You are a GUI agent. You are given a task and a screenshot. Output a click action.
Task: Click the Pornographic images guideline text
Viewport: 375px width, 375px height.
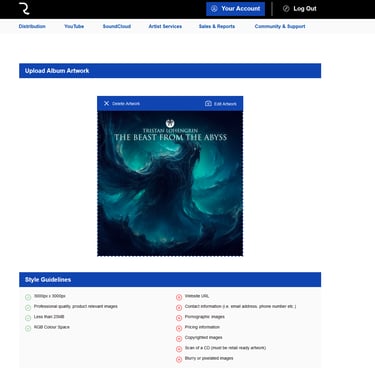tap(205, 317)
